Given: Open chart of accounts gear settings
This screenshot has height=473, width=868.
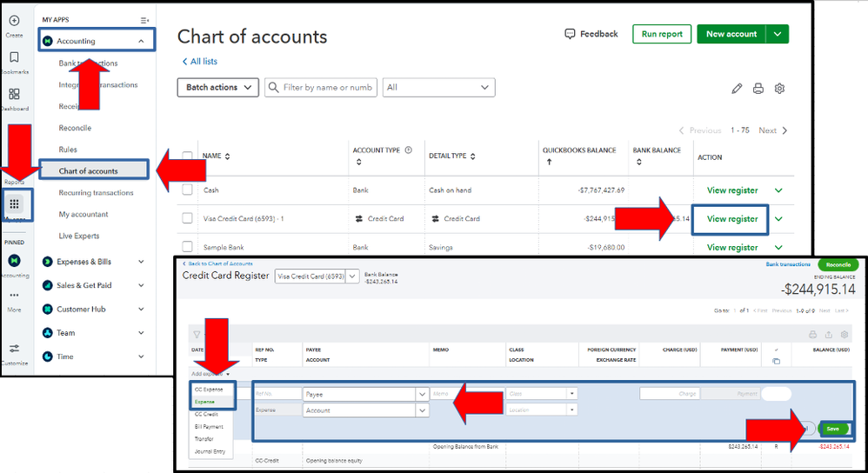Looking at the screenshot, I should (x=779, y=89).
